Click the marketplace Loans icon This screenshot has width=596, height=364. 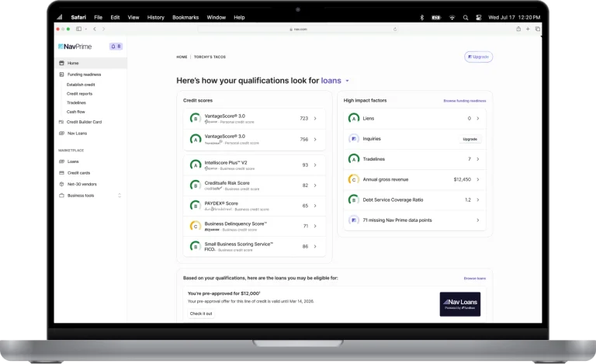(x=61, y=161)
